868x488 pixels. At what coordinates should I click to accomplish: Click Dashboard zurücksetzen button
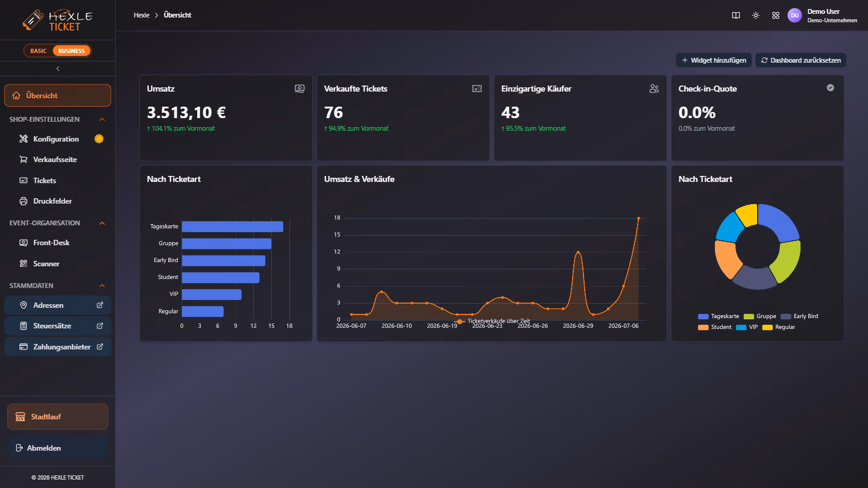(x=801, y=60)
